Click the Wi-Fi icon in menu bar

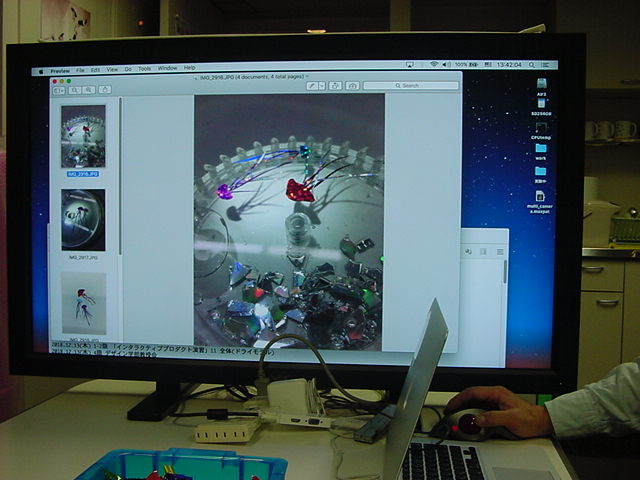click(x=434, y=64)
